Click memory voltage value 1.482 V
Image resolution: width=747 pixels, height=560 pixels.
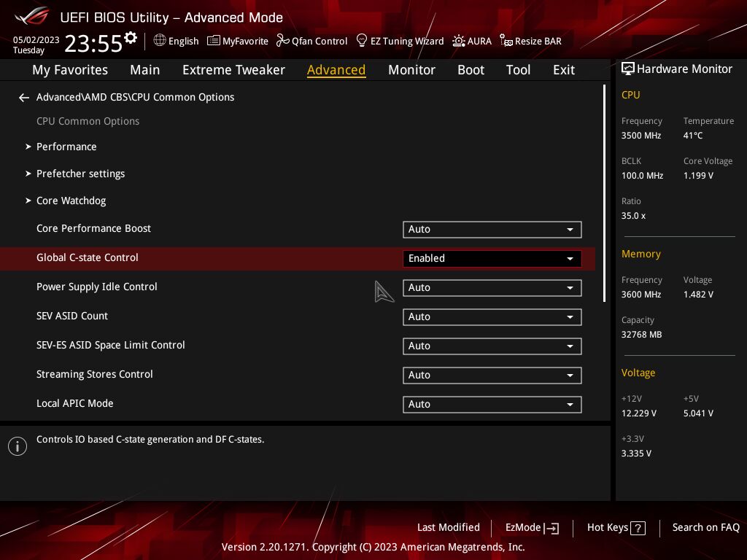click(x=698, y=295)
